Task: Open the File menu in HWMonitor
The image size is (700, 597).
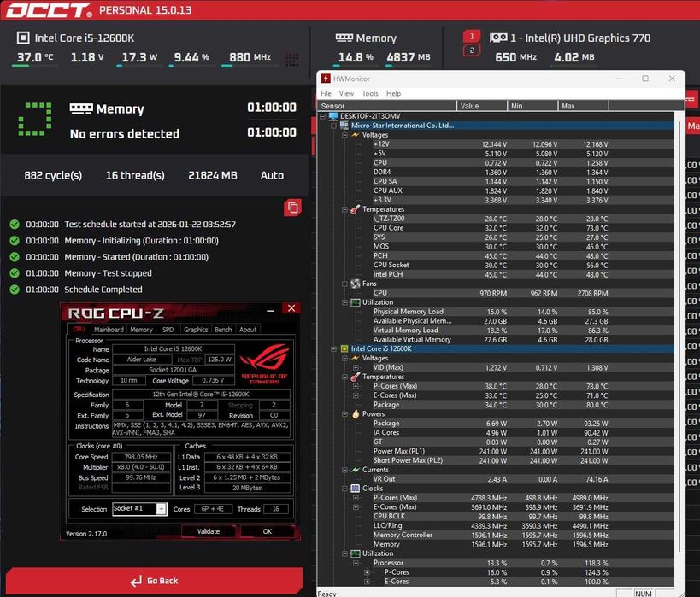Action: coord(326,93)
